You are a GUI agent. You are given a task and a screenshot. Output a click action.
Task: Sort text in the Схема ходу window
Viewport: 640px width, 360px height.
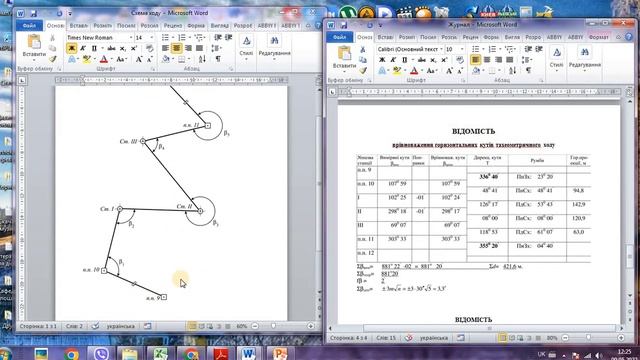click(202, 59)
